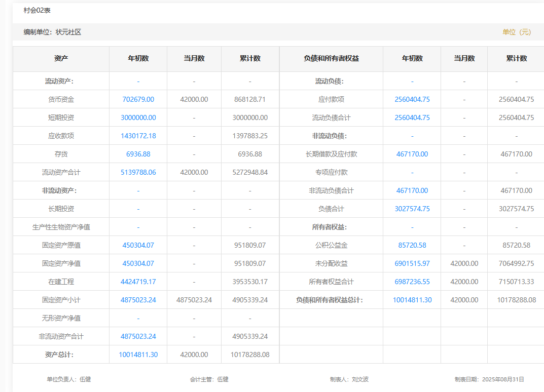
Task: Click the 负债和所有者权益总计 opening balance link
Action: pyautogui.click(x=412, y=300)
